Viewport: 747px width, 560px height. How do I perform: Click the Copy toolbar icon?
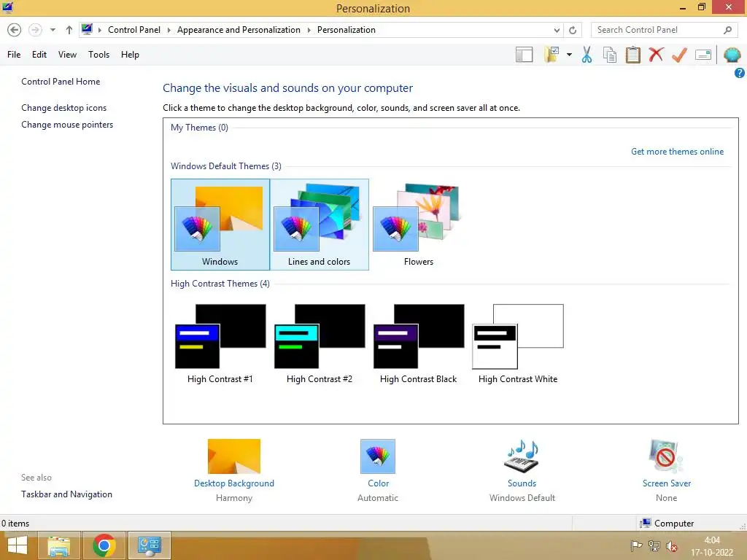610,55
